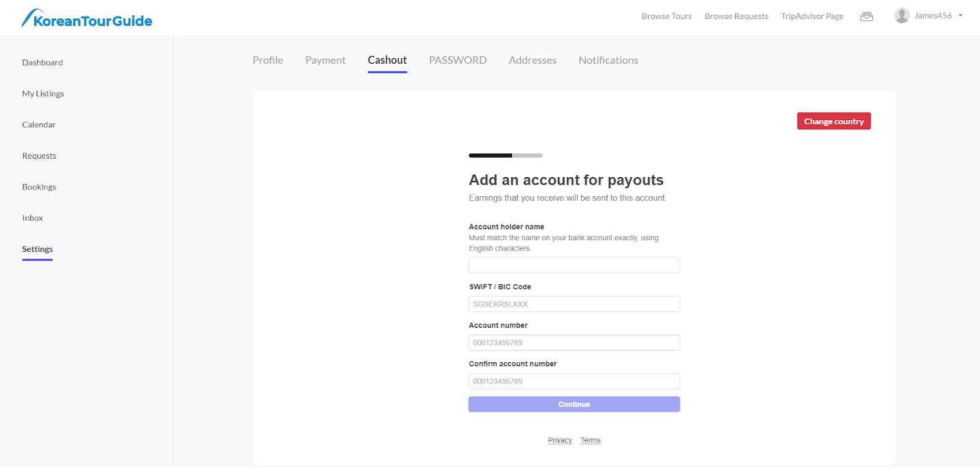Focus the Confirm account number field
Viewport: 980px width, 467px height.
[x=574, y=381]
